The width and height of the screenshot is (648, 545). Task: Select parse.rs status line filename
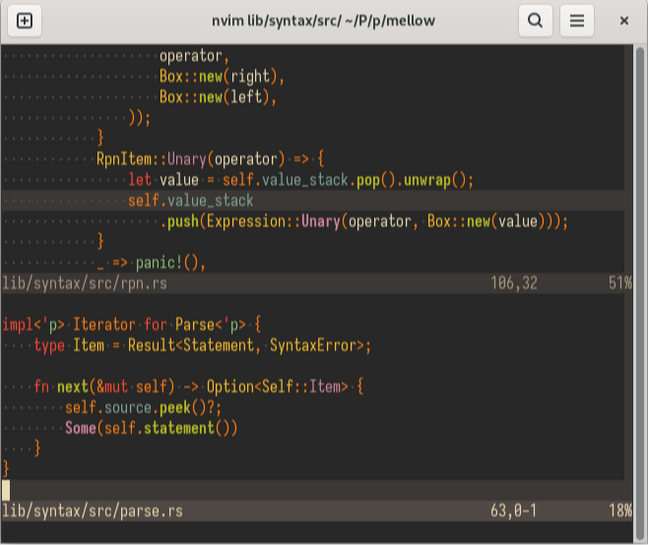(x=92, y=511)
